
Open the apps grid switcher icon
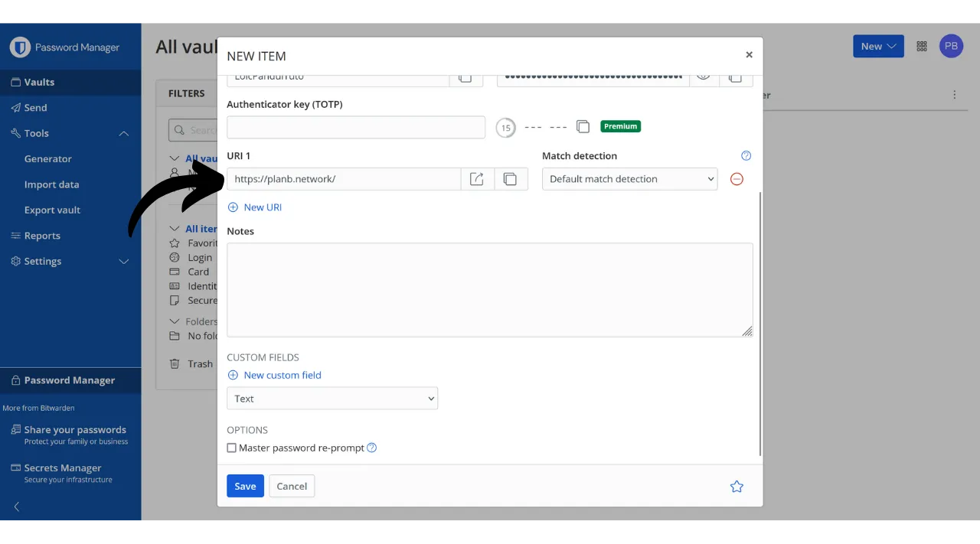coord(922,46)
